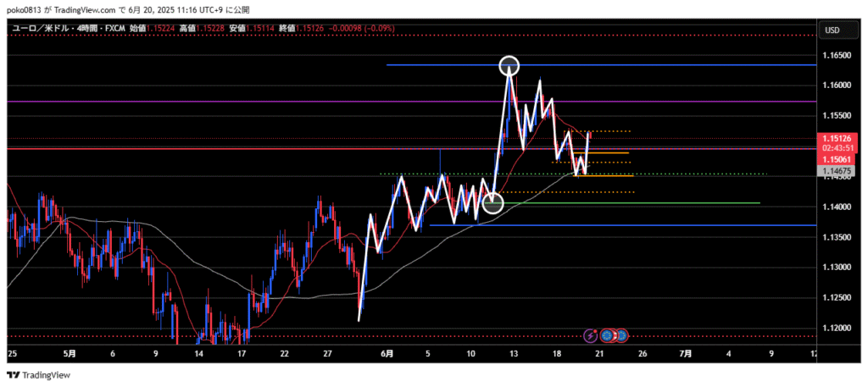Click the purple lightning event icon
The width and height of the screenshot is (868, 387).
(592, 336)
